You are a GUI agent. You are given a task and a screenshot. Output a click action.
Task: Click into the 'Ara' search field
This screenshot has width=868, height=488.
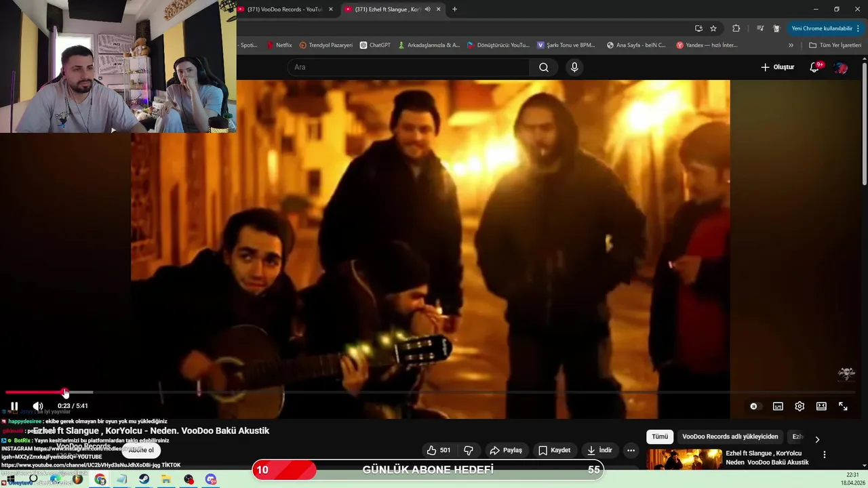[x=408, y=67]
